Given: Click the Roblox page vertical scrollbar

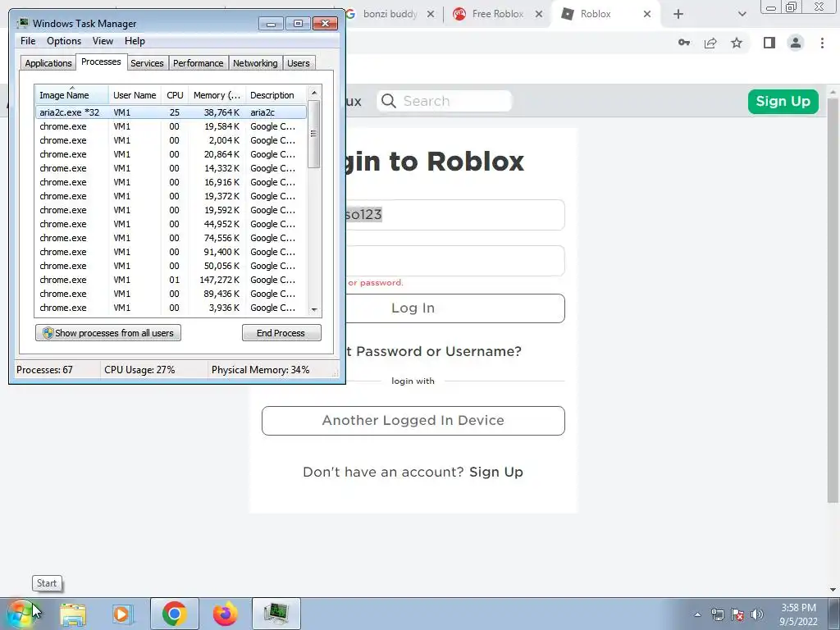Looking at the screenshot, I should click(833, 300).
